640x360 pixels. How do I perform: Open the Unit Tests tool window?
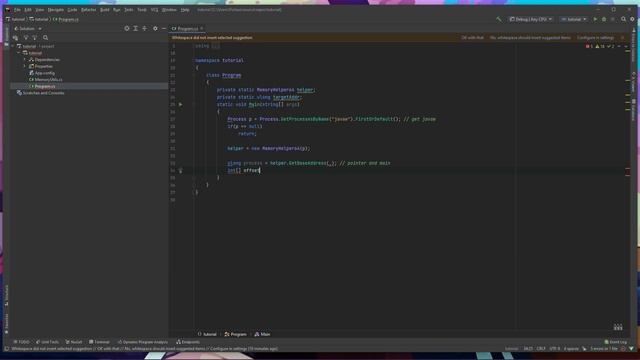[47, 342]
